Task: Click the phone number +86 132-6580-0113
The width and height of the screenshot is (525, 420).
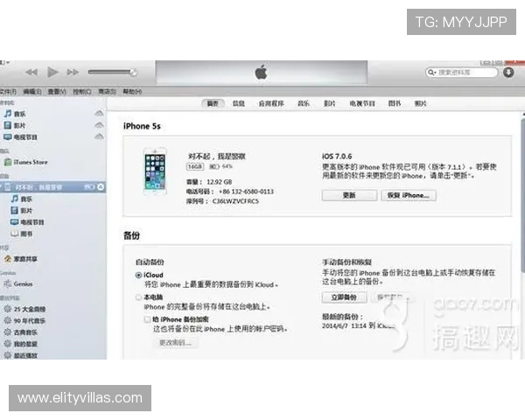Action: [246, 192]
